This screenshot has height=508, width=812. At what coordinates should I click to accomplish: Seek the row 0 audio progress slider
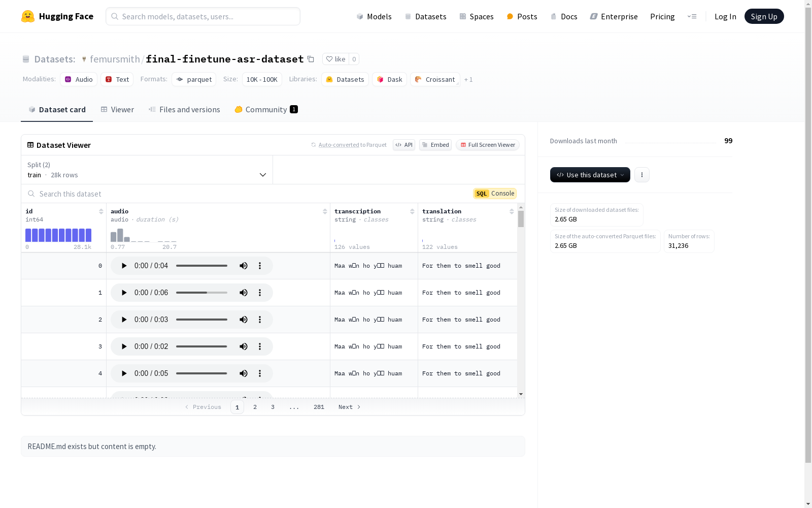[202, 266]
